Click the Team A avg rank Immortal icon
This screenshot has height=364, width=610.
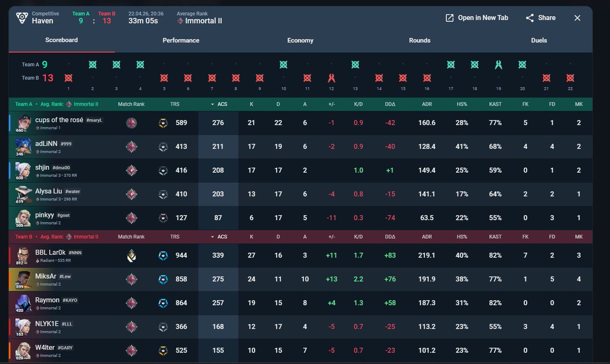click(69, 104)
